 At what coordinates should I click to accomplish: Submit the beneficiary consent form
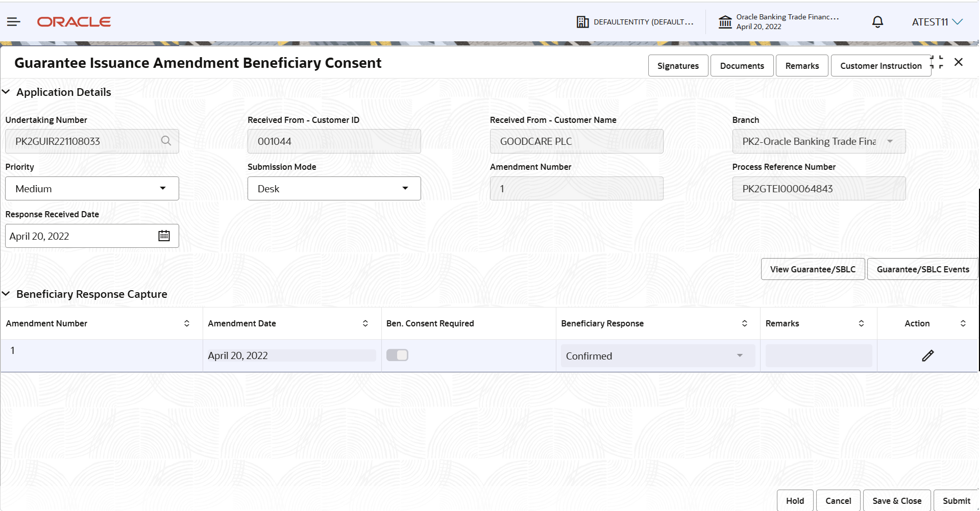tap(957, 501)
